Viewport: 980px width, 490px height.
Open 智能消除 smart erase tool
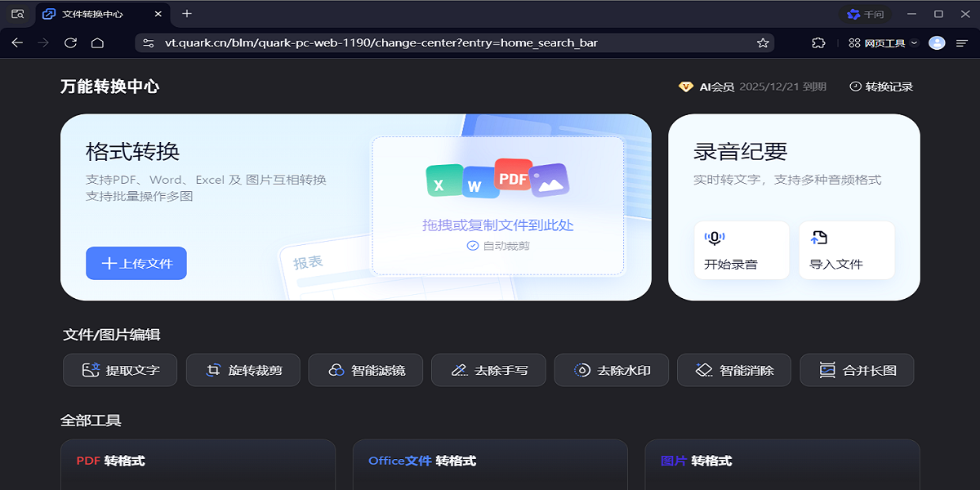click(734, 370)
